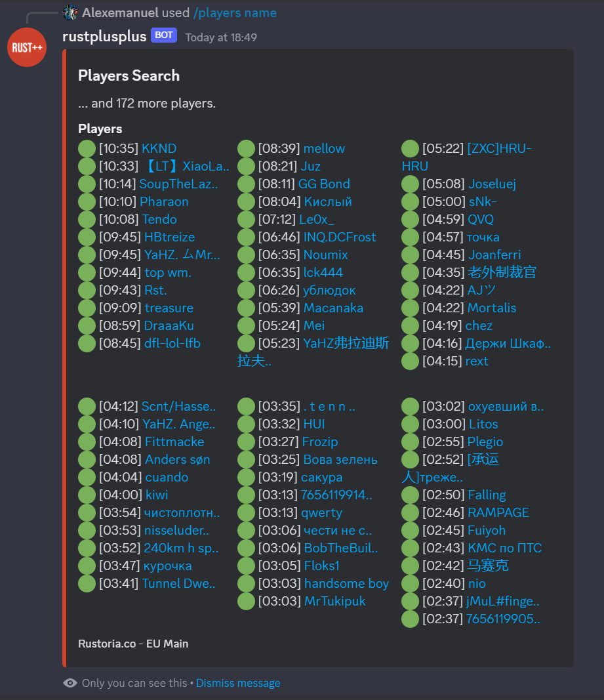Click the 'Today at 18:49' timestamp

pyautogui.click(x=221, y=37)
